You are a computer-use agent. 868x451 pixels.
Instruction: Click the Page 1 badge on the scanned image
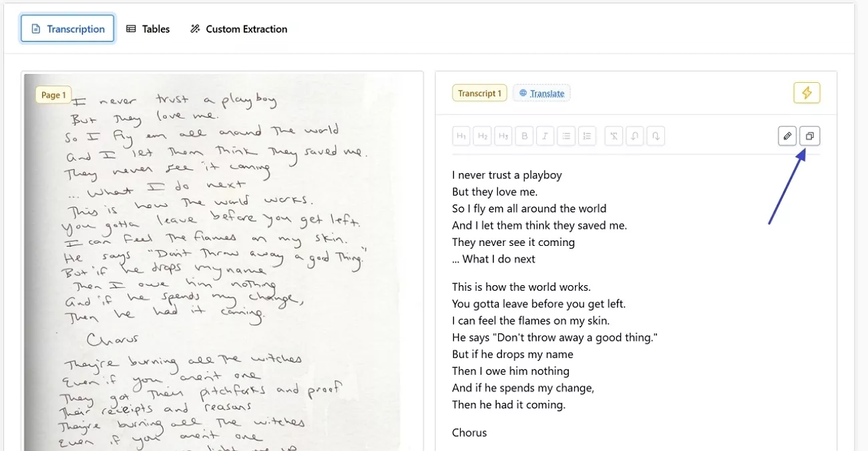[53, 94]
